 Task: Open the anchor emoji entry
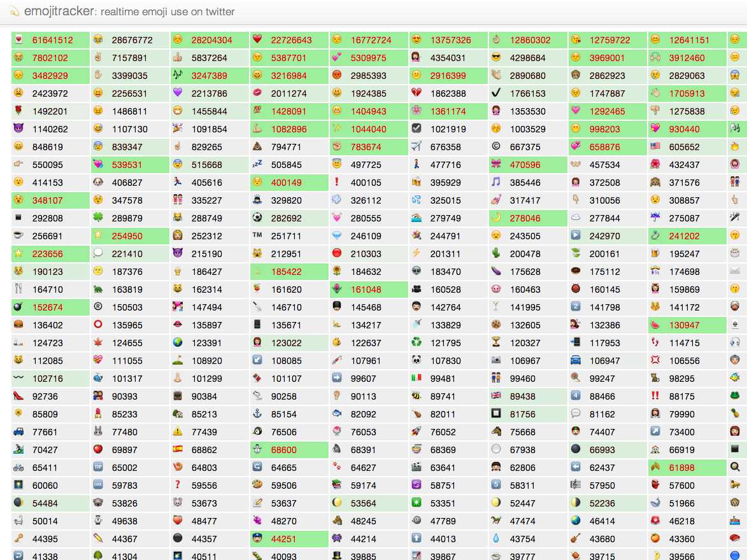coord(257,414)
